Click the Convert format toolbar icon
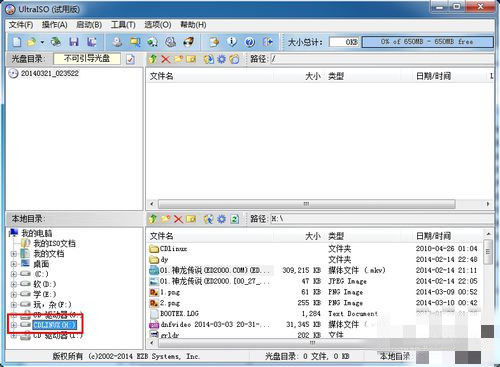500x367 pixels. (x=153, y=42)
